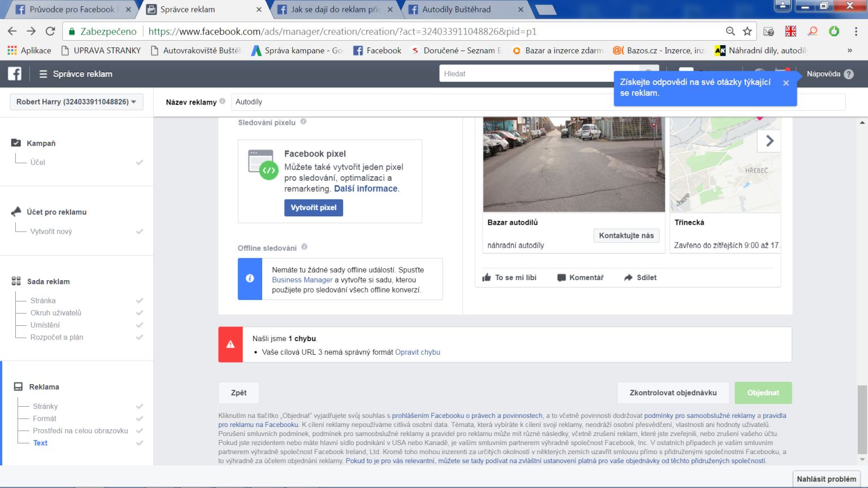Image resolution: width=868 pixels, height=488 pixels.
Task: Go to the Text step in the sidebar
Action: pos(40,443)
